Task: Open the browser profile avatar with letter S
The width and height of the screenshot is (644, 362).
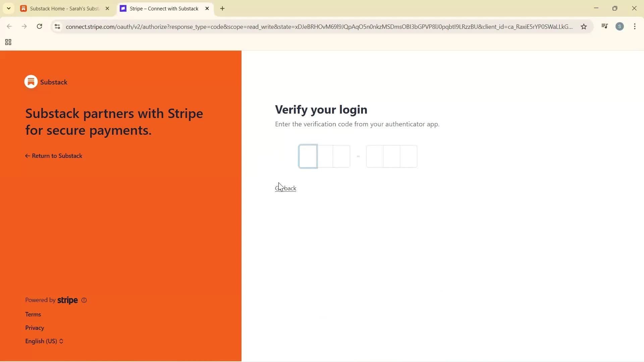Action: [620, 26]
